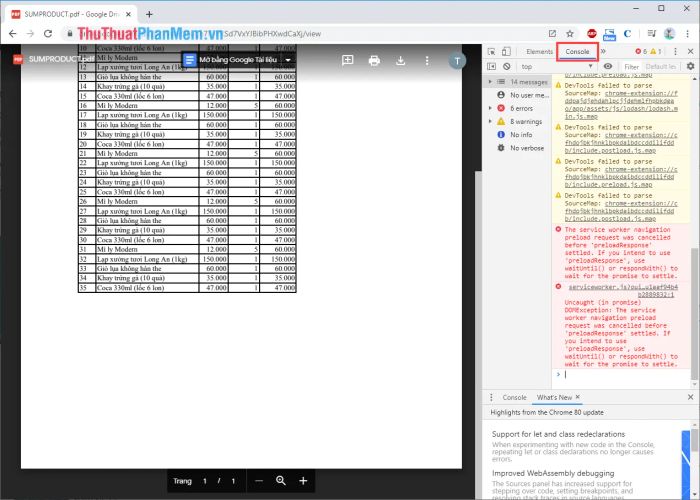
Task: Expand the open-with dropdown arrow
Action: [x=288, y=60]
